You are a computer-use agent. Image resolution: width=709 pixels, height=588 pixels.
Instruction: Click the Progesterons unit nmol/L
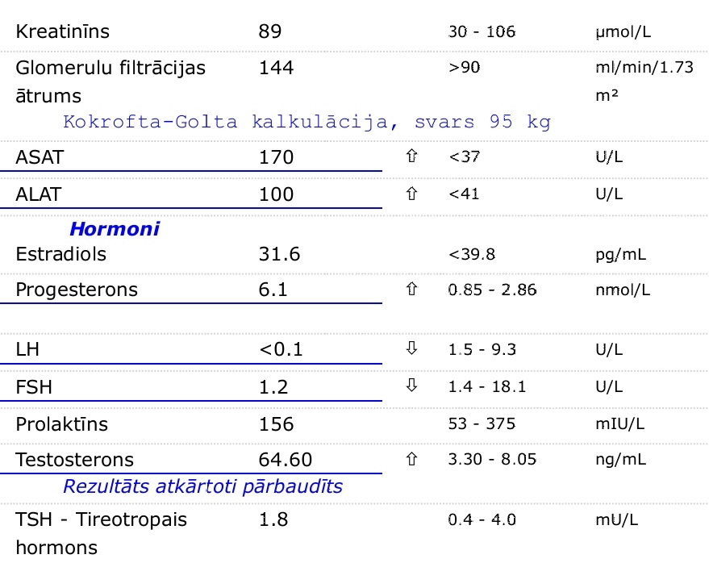(623, 290)
